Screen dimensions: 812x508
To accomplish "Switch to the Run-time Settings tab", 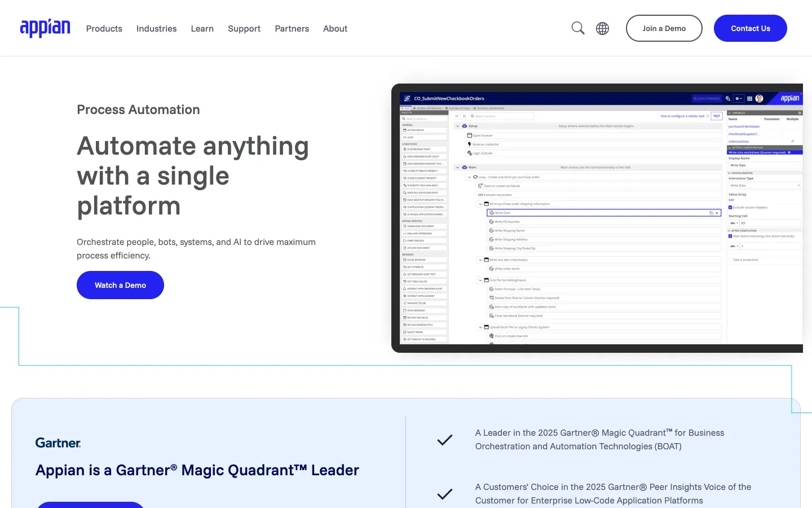I will coord(458,108).
